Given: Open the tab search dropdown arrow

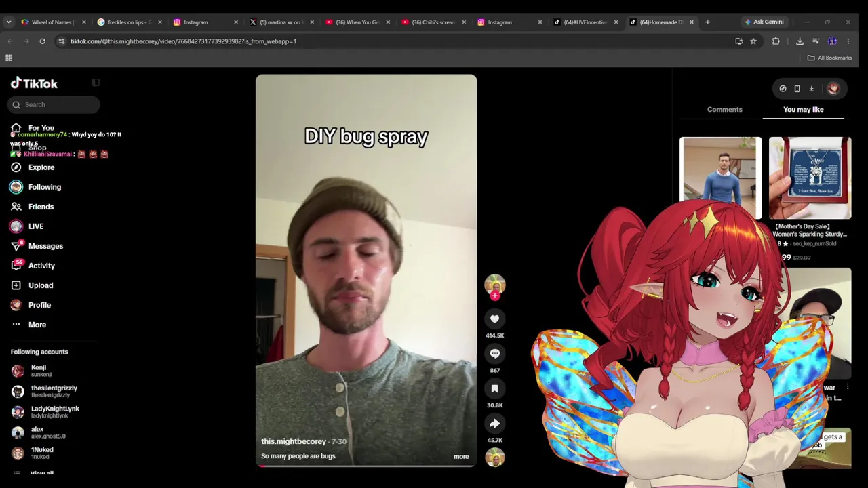Looking at the screenshot, I should point(9,22).
